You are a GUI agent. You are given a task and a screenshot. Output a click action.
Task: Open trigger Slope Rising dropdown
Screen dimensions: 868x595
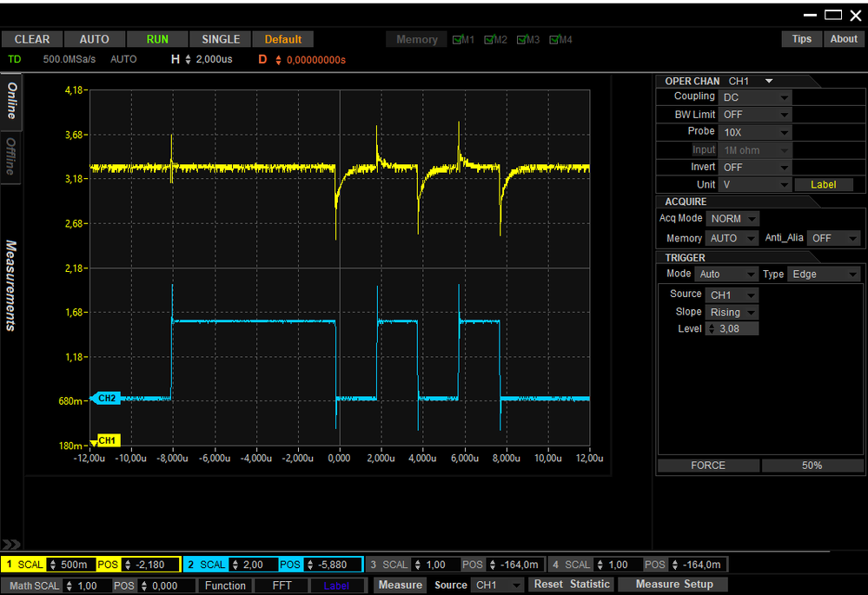(x=732, y=312)
